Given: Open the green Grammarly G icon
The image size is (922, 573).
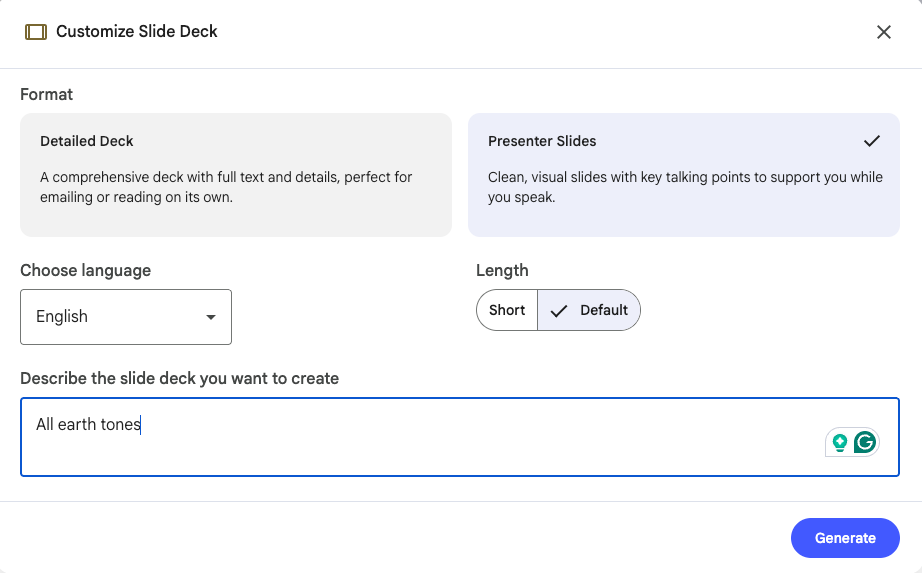Looking at the screenshot, I should [865, 442].
